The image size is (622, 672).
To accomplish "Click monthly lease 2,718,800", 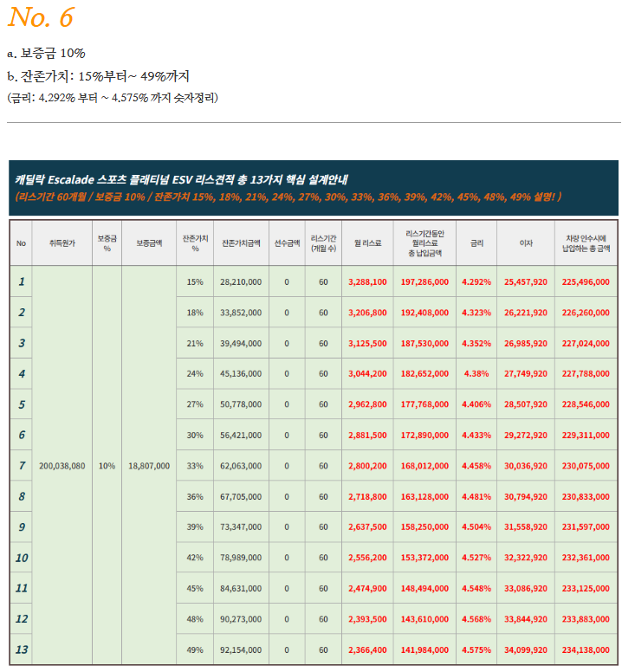I will coord(367,497).
